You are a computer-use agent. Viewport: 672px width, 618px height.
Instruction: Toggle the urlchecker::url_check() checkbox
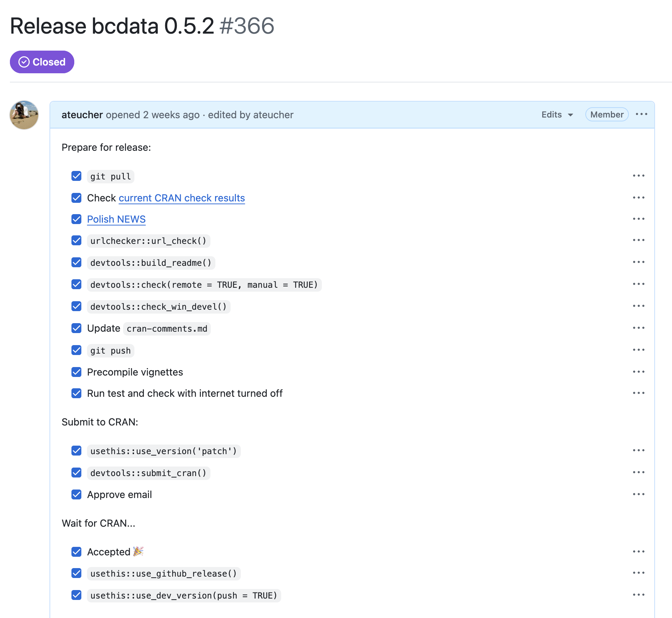(x=76, y=240)
